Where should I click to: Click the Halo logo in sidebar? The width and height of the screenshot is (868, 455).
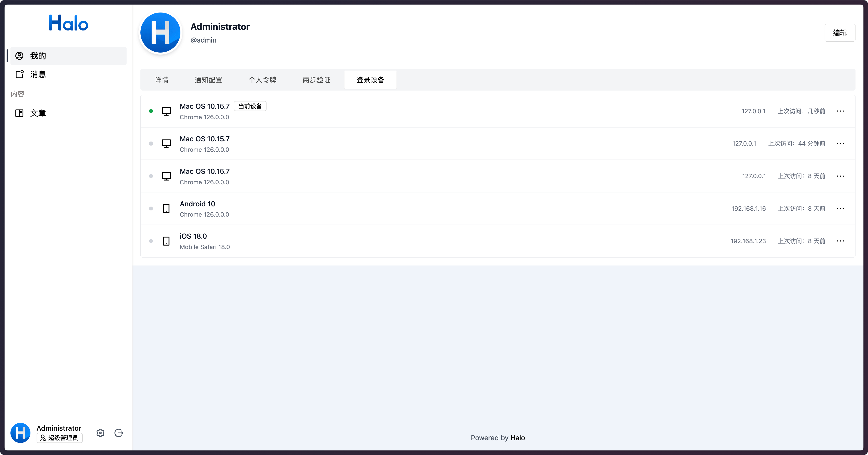[68, 23]
